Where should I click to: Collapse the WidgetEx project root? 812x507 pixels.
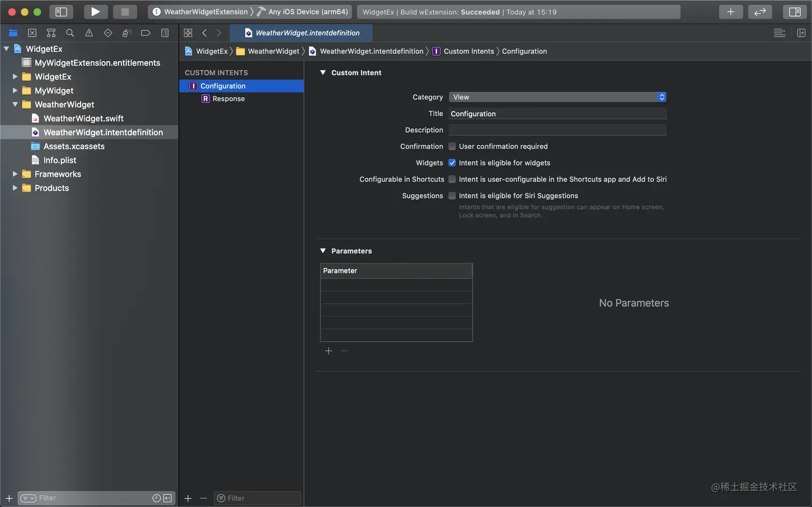[6, 49]
